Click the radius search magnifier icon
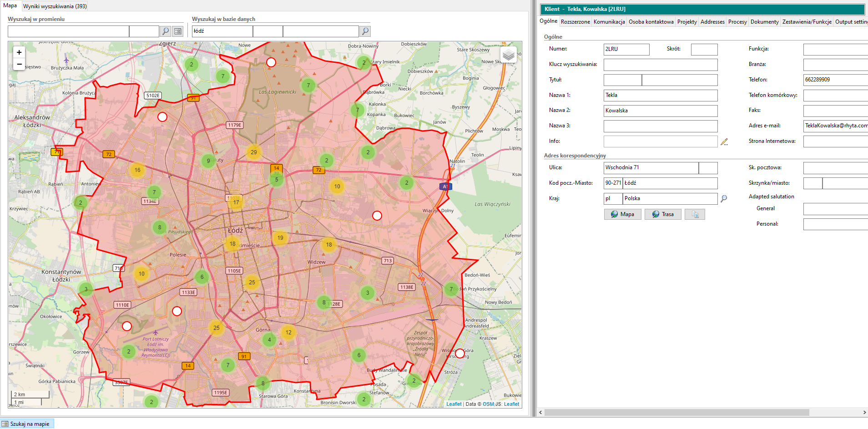 166,31
